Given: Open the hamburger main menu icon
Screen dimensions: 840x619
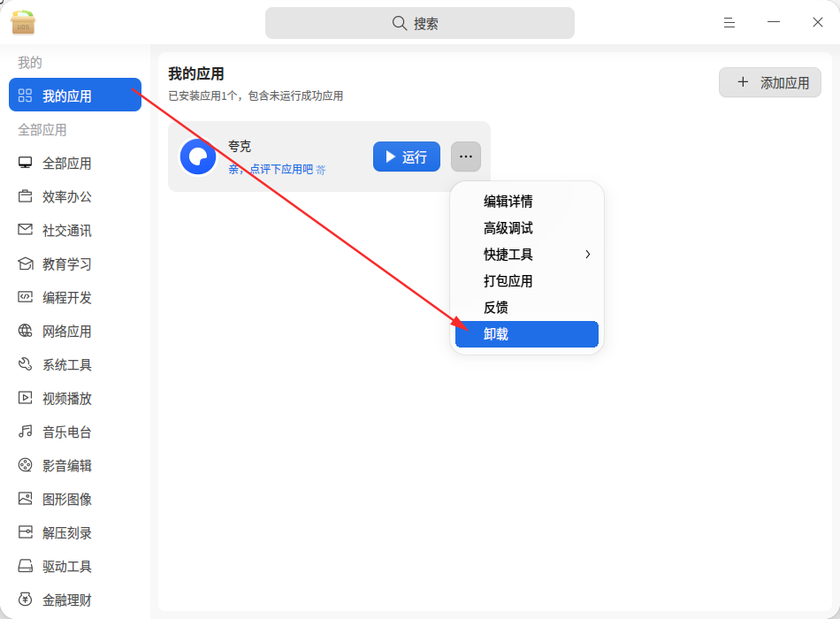Looking at the screenshot, I should point(729,22).
